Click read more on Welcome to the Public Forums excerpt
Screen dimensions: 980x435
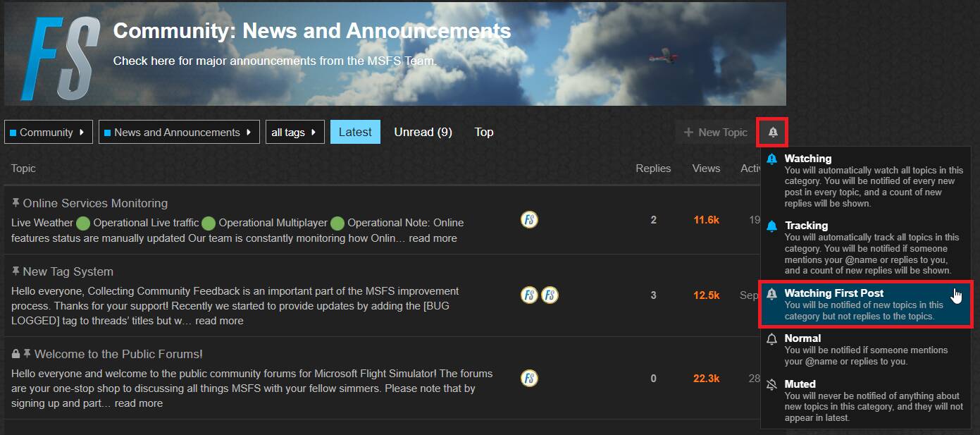coord(139,403)
